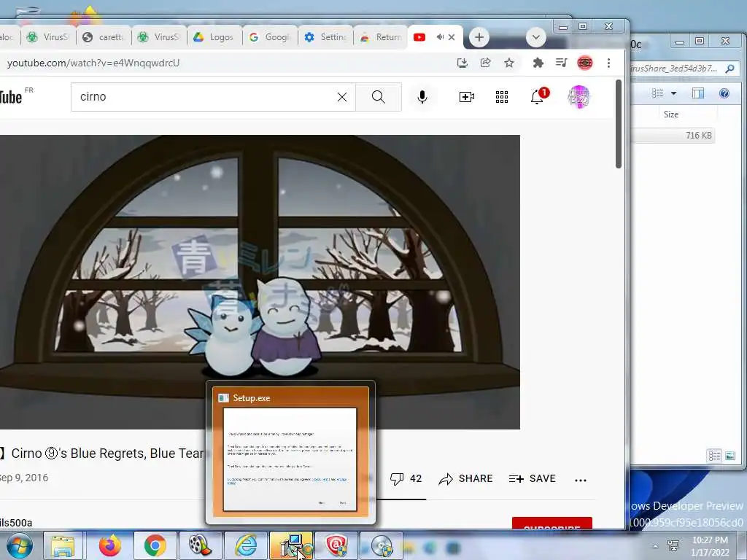Toggle the Explorer preview pane
Screen dimensions: 747x560
[x=698, y=93]
